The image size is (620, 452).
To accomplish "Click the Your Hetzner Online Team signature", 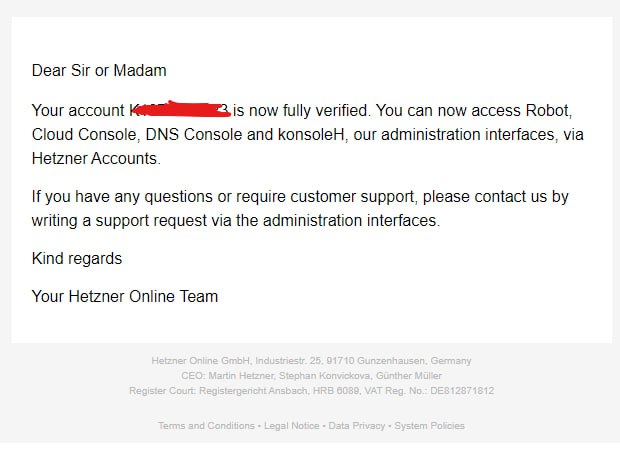I will click(125, 296).
